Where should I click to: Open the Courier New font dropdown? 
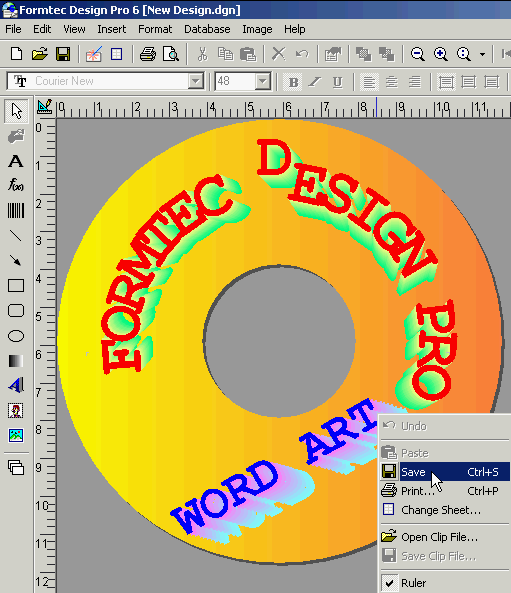click(x=196, y=81)
